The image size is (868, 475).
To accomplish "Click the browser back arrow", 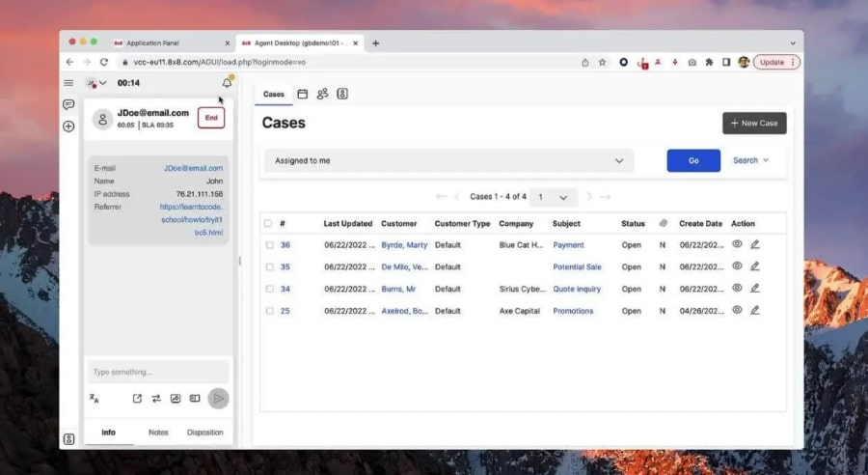I will (69, 62).
